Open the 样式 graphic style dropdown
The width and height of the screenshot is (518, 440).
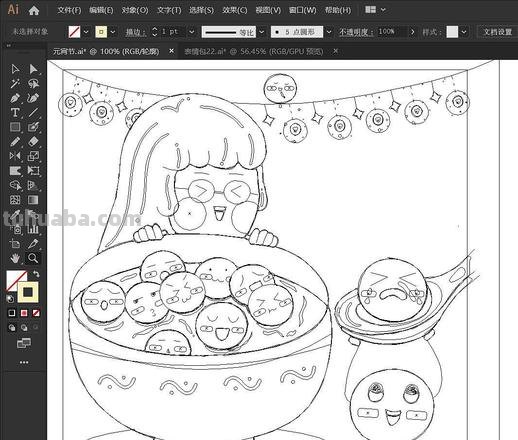tap(464, 32)
